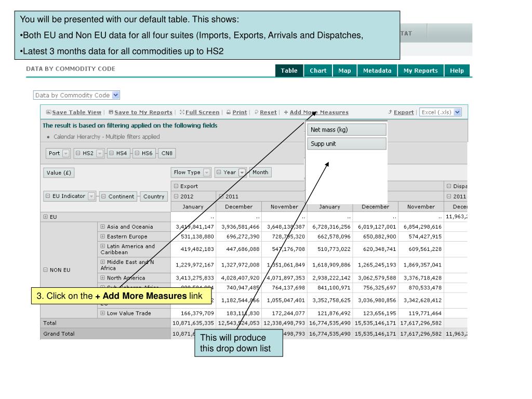This screenshot has height=399, width=532.
Task: Reset the table view
Action: [x=268, y=112]
